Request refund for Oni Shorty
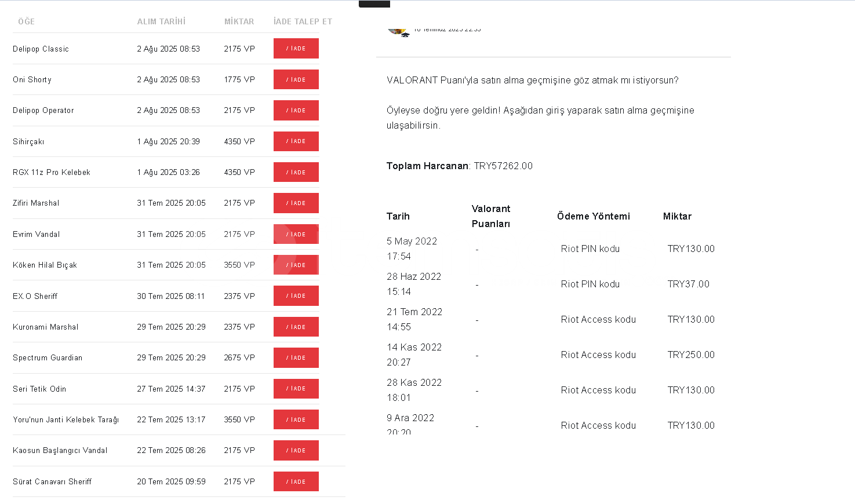This screenshot has width=855, height=504. [296, 79]
